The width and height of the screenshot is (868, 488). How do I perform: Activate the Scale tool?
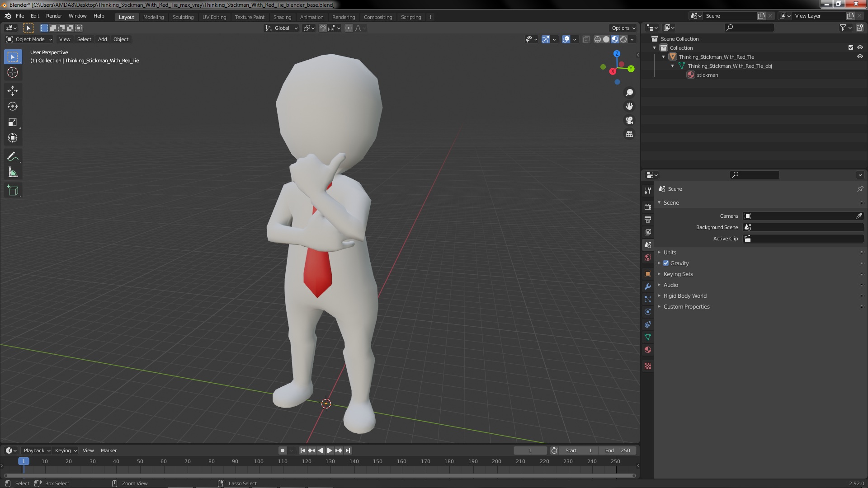(13, 122)
